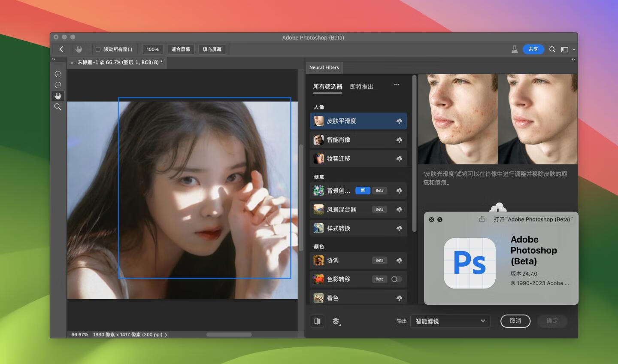Toggle before/after preview icon at bottom
The image size is (618, 364).
(x=318, y=321)
